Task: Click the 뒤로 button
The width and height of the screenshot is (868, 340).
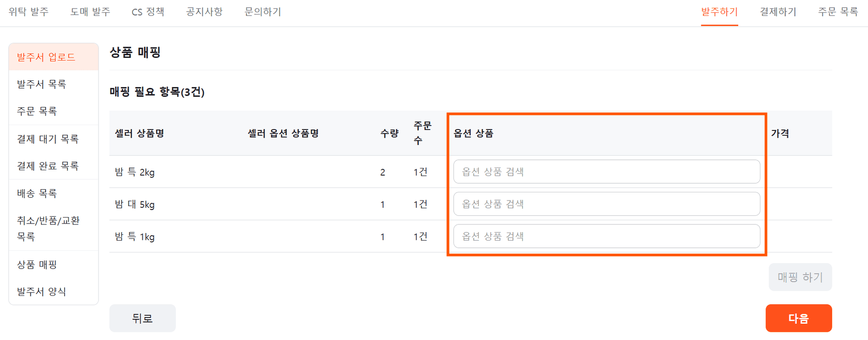Action: coord(142,318)
